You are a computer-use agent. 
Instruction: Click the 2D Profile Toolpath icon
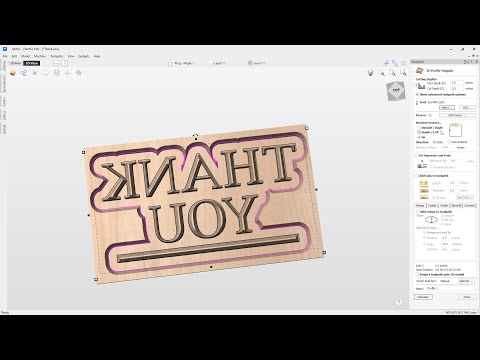tap(420, 71)
